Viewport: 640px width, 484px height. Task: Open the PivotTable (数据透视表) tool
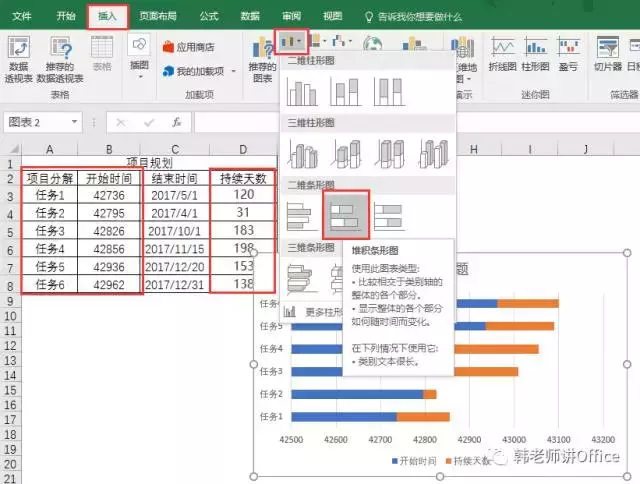coord(18,59)
